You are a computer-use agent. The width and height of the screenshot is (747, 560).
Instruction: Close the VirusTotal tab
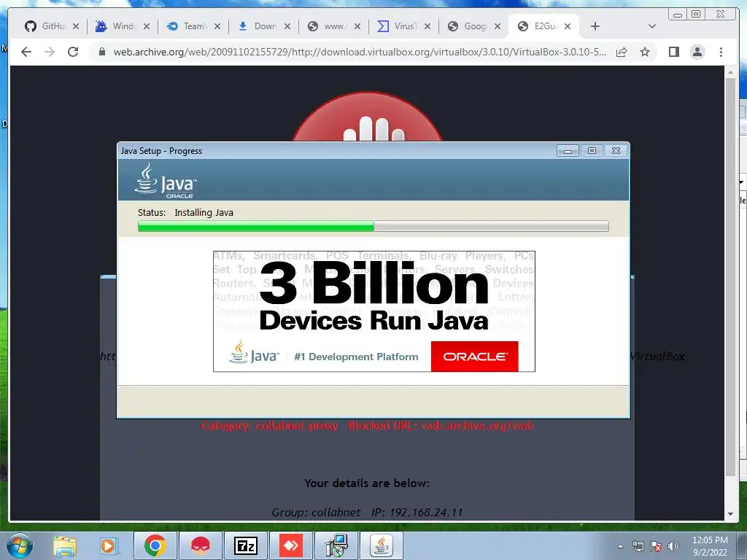pyautogui.click(x=427, y=27)
